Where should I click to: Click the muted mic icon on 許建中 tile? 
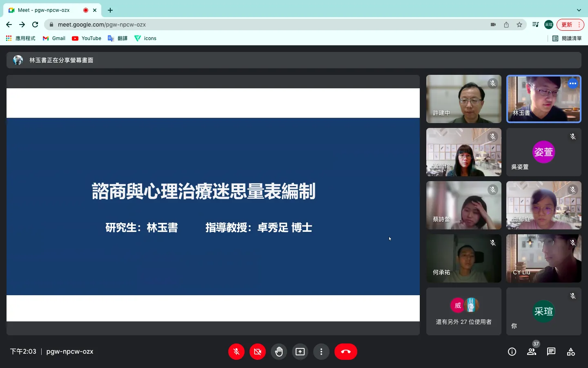pos(493,83)
